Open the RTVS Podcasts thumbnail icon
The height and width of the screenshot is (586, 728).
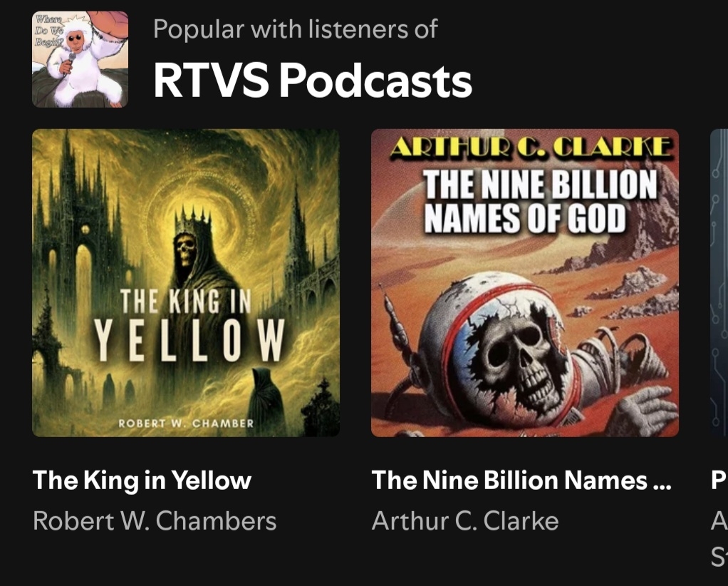pos(80,59)
